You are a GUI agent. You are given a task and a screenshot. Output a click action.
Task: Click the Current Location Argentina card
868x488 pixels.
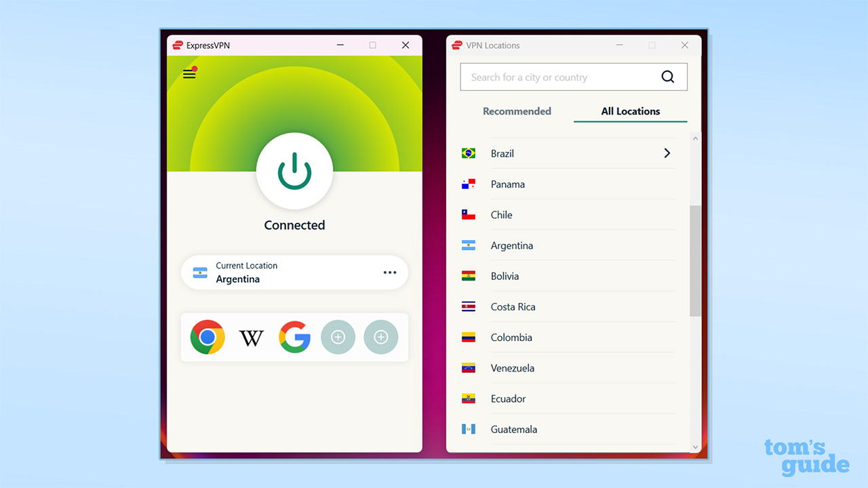[294, 272]
